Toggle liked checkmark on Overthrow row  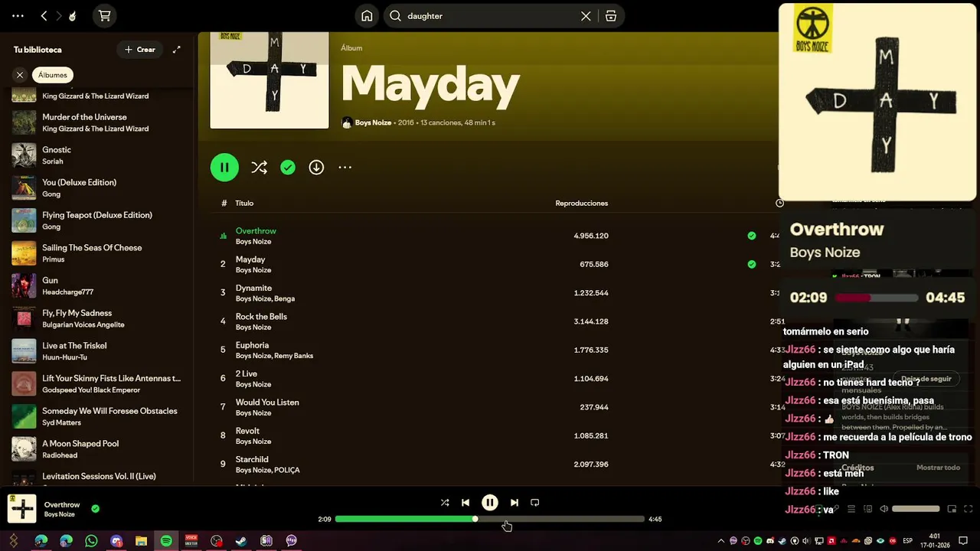[x=752, y=236]
